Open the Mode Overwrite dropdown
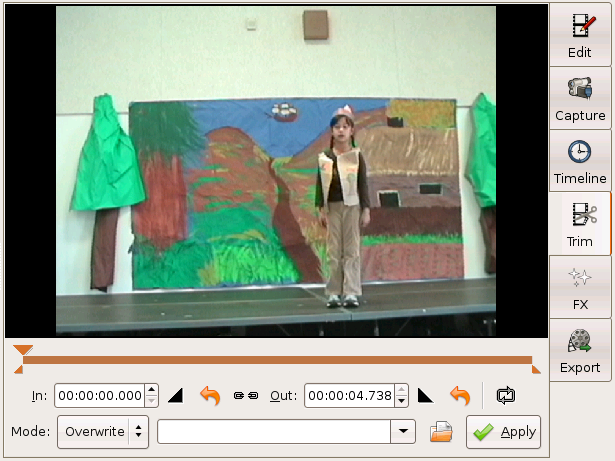The width and height of the screenshot is (615, 461). tap(103, 432)
